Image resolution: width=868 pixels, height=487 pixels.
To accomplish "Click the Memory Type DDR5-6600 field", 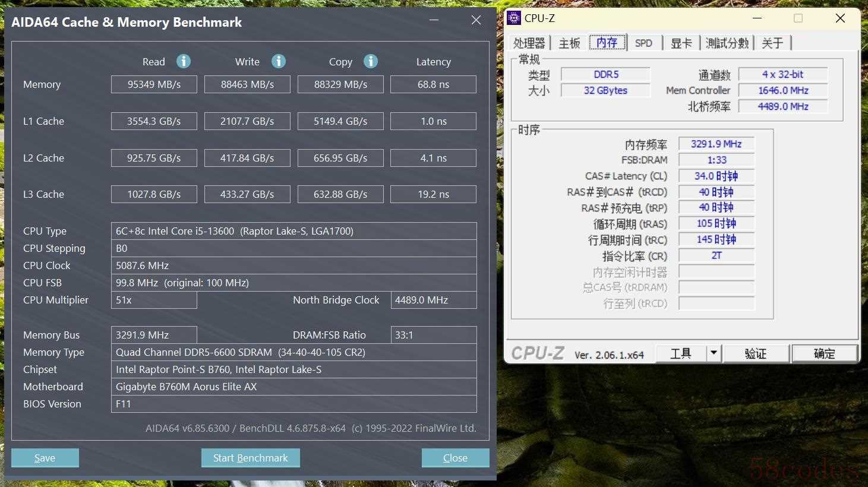I will pos(293,352).
